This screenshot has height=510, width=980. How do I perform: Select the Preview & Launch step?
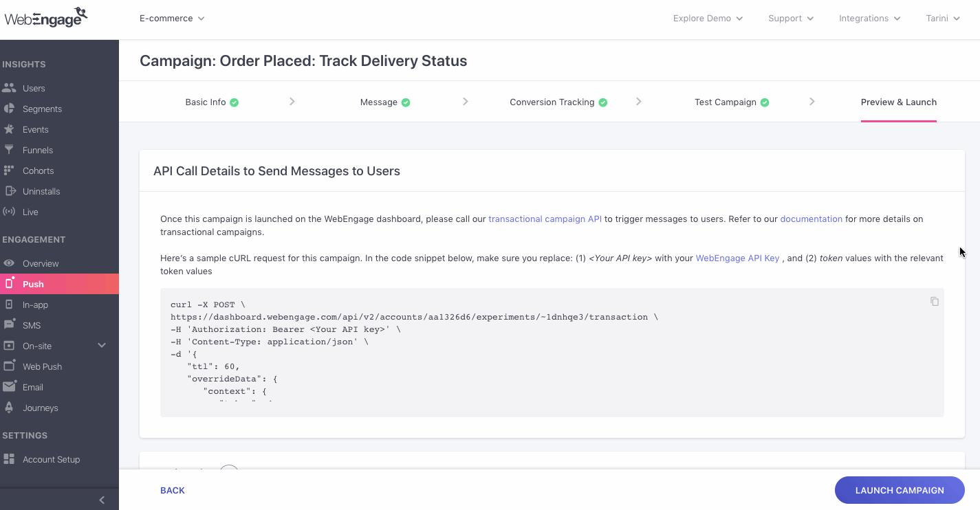pos(899,102)
